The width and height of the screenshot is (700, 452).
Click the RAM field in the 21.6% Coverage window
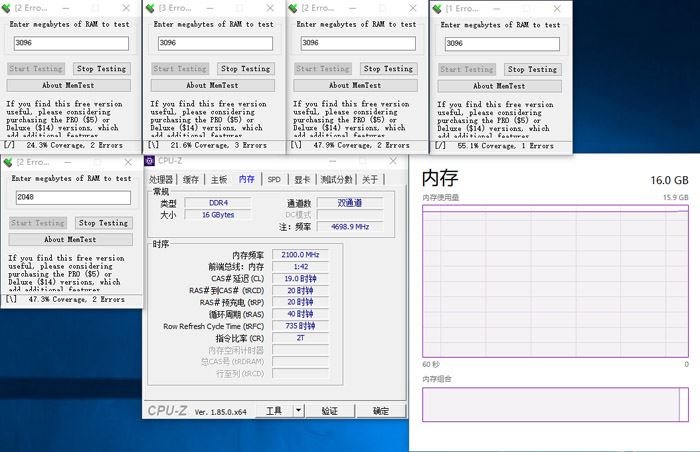(x=215, y=43)
